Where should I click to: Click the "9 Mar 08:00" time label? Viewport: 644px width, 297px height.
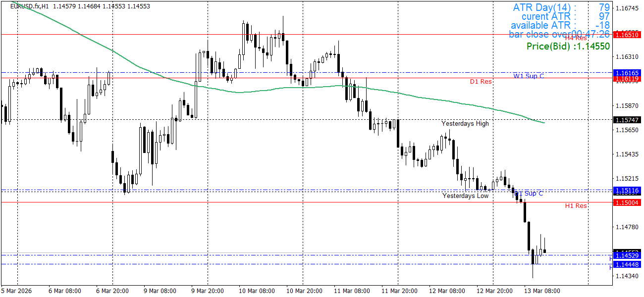(x=161, y=291)
